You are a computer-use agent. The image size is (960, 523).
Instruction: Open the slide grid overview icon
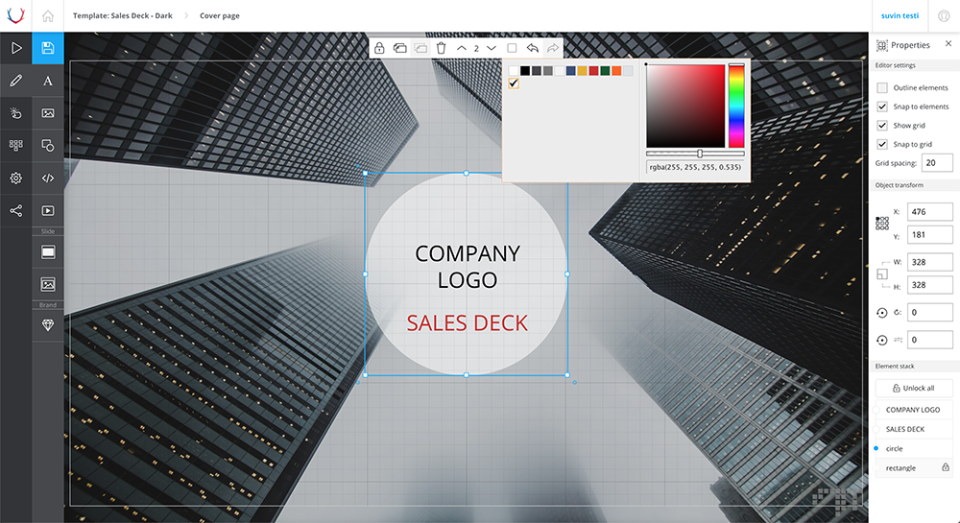click(16, 145)
